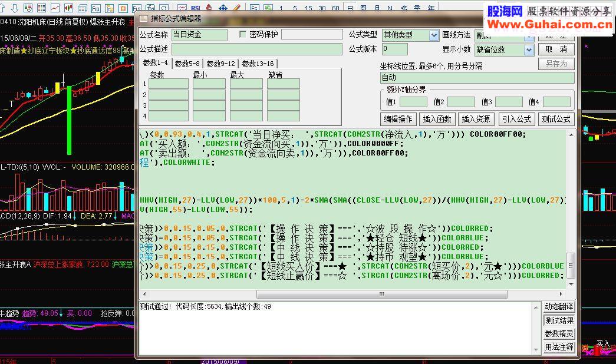
Task: Open the 用法注释 panel
Action: [x=559, y=347]
